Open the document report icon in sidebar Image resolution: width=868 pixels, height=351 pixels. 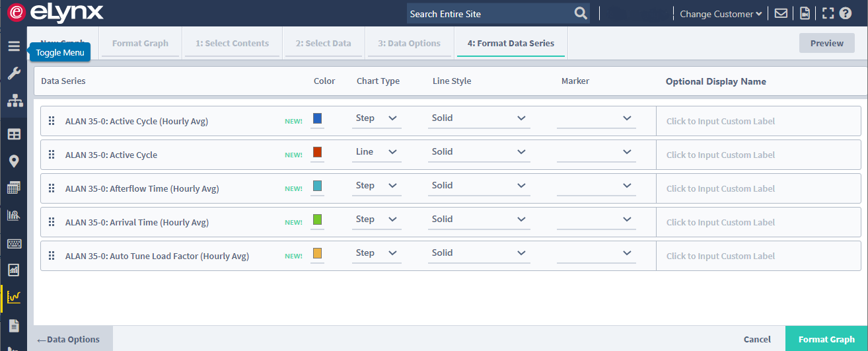pyautogui.click(x=14, y=325)
